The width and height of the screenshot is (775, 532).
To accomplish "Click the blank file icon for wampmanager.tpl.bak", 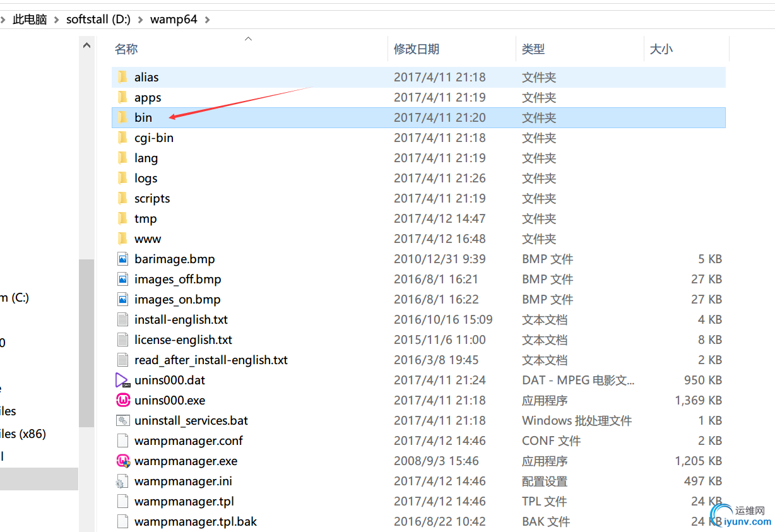I will [x=122, y=521].
